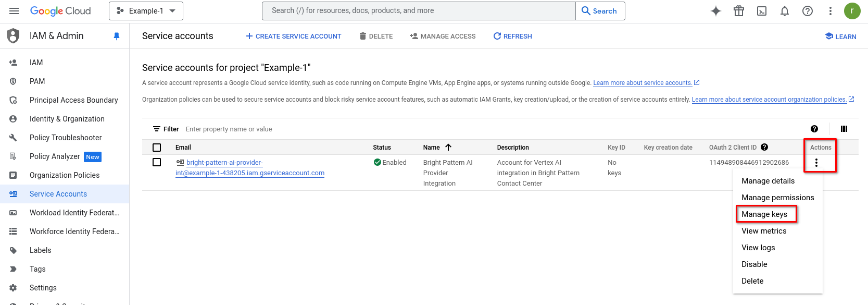Check the bright-pattern-ai-provider row checkbox

coord(157,162)
